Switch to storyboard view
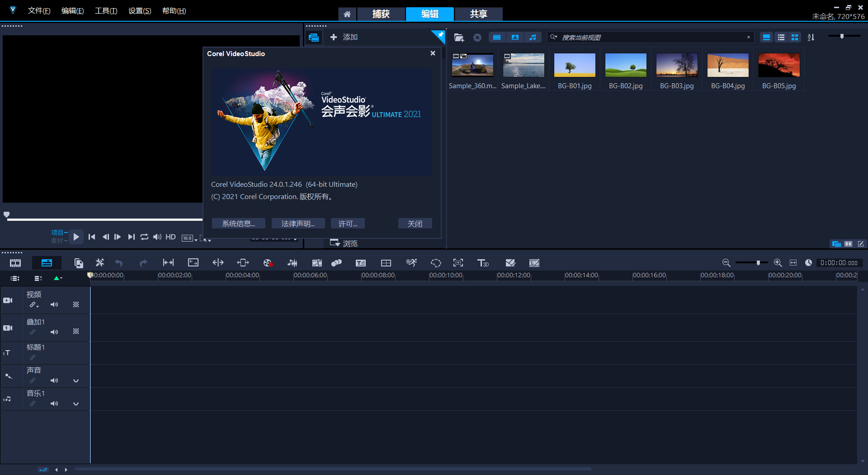This screenshot has height=475, width=868. click(15, 263)
